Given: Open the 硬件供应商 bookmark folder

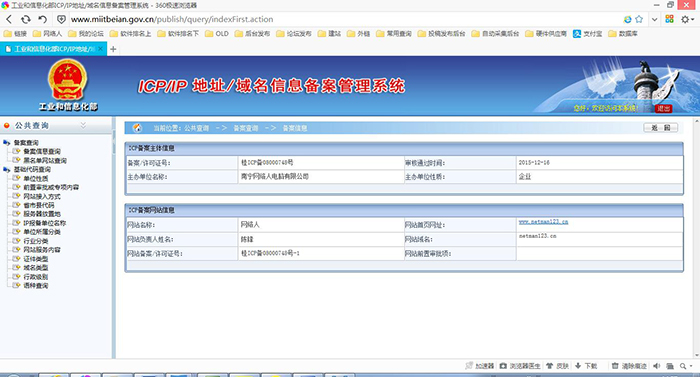Looking at the screenshot, I should [546, 34].
